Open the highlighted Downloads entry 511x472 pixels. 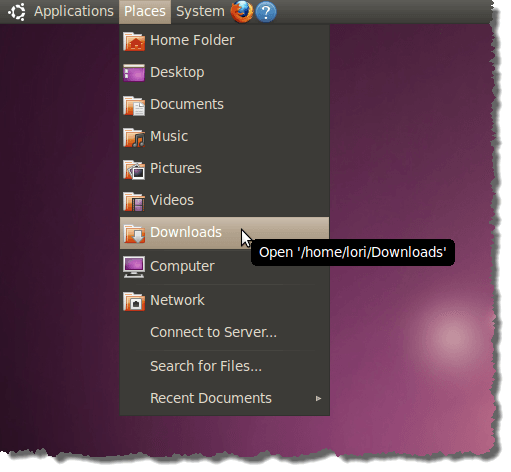pos(224,233)
